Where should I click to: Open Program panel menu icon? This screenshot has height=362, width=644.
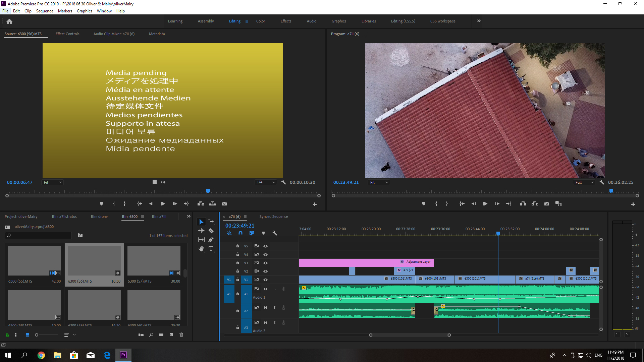(364, 34)
